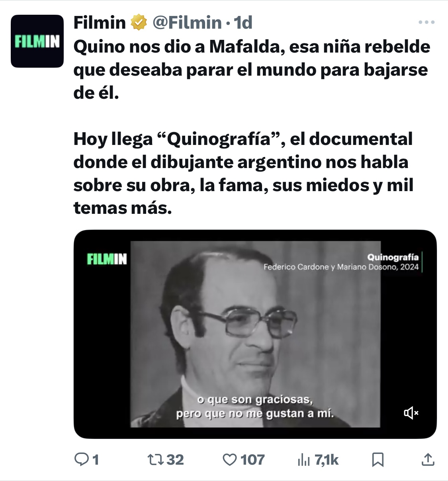Click the 32 reposts count
The image size is (448, 481).
pos(175,460)
